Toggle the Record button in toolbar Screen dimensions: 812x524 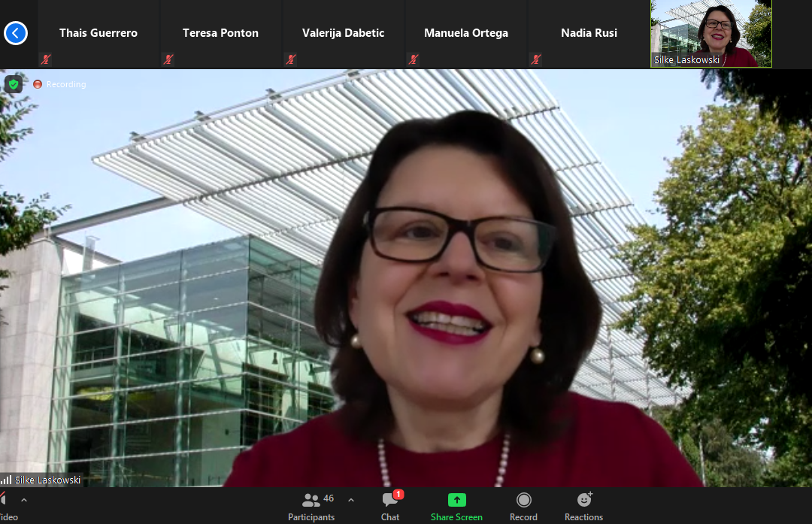pos(523,501)
